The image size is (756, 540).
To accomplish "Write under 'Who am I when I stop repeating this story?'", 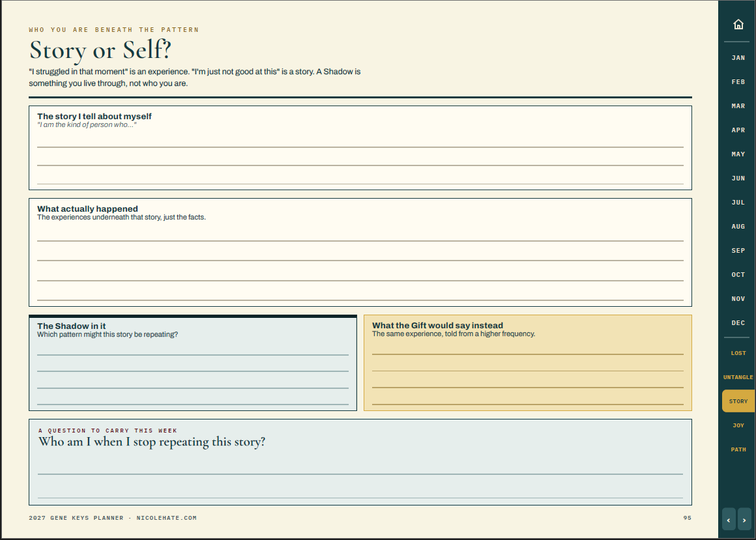I will (x=360, y=462).
